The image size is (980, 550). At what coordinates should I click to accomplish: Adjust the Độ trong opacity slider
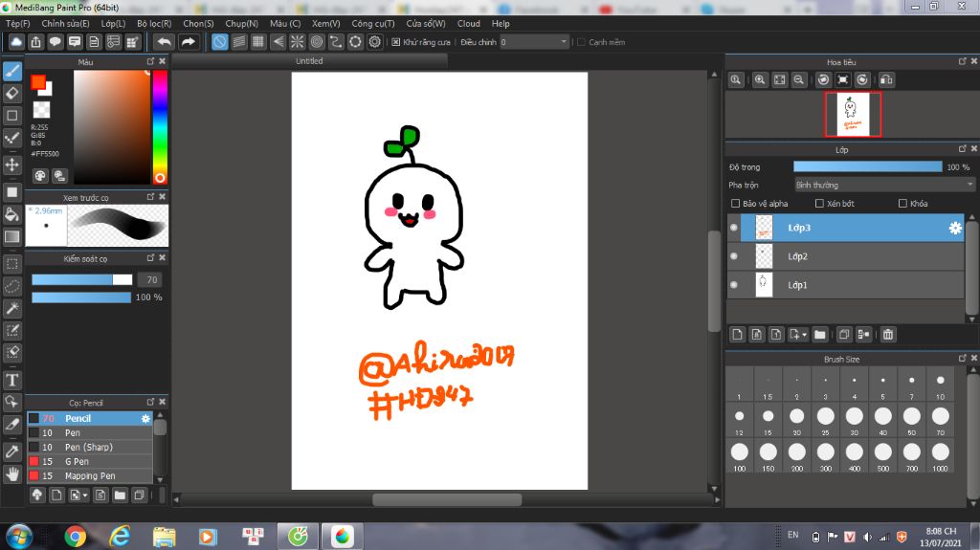click(867, 166)
